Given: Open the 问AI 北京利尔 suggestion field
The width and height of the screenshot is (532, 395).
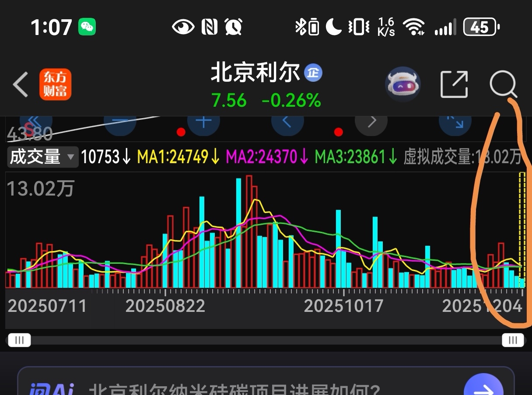Looking at the screenshot, I should coord(266,381).
